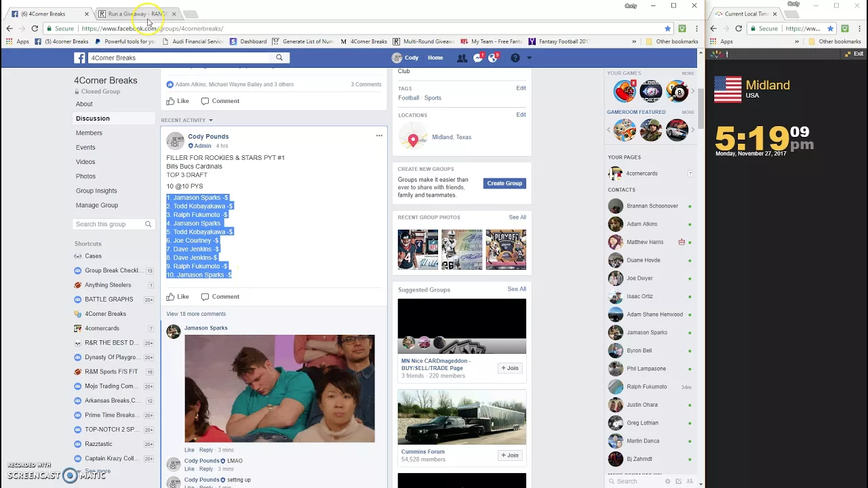Screen dimensions: 868x488
Task: Open first recent group photo thumbnail
Action: click(x=418, y=249)
